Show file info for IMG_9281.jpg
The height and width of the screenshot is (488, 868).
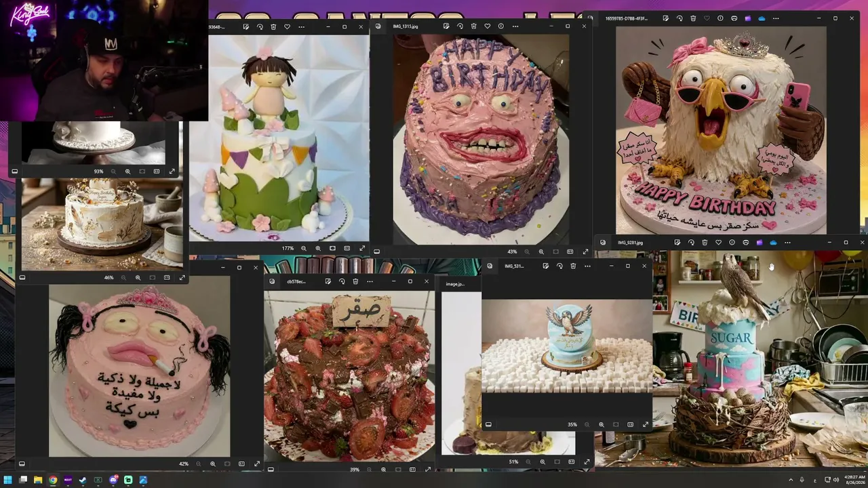[x=732, y=243]
